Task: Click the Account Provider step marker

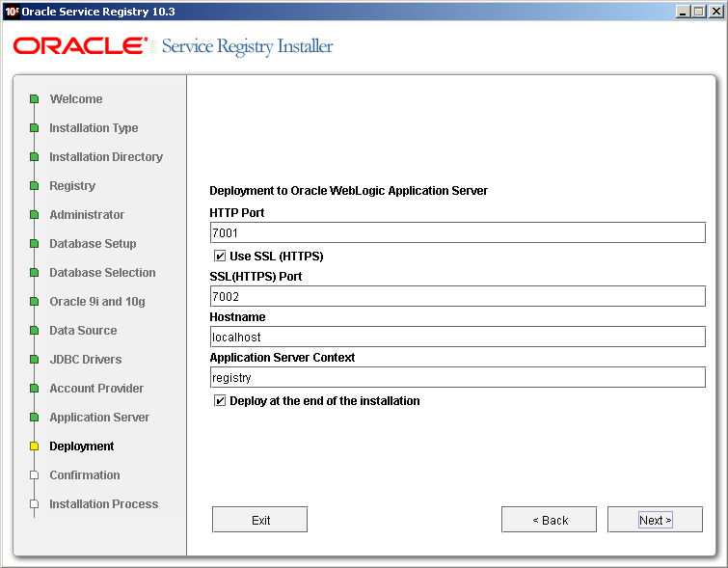Action: tap(34, 389)
